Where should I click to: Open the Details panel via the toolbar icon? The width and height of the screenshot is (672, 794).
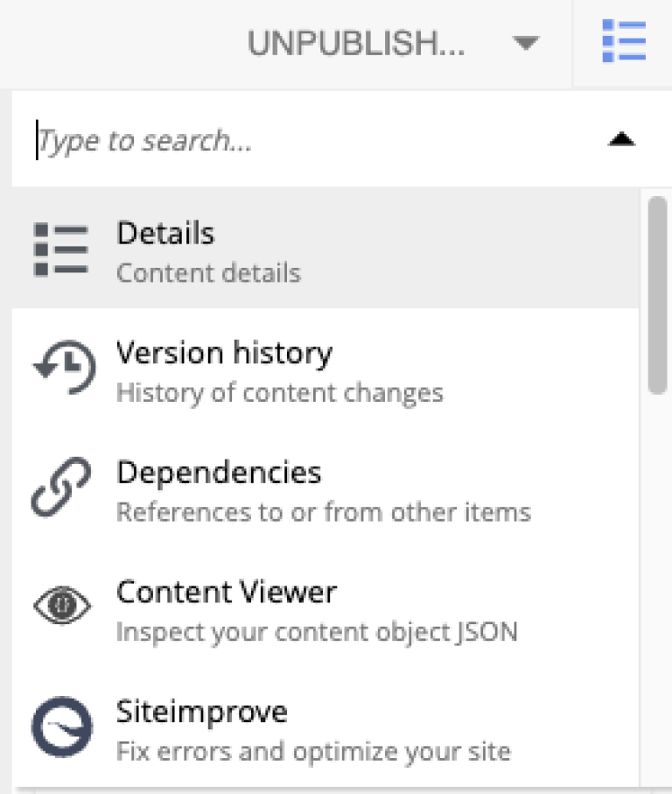(624, 41)
